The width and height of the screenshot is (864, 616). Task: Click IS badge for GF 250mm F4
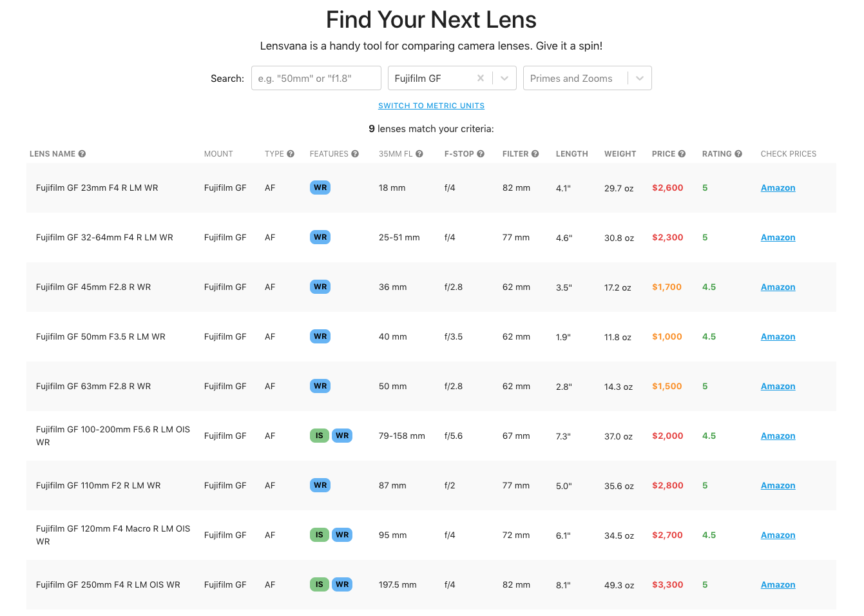click(319, 584)
